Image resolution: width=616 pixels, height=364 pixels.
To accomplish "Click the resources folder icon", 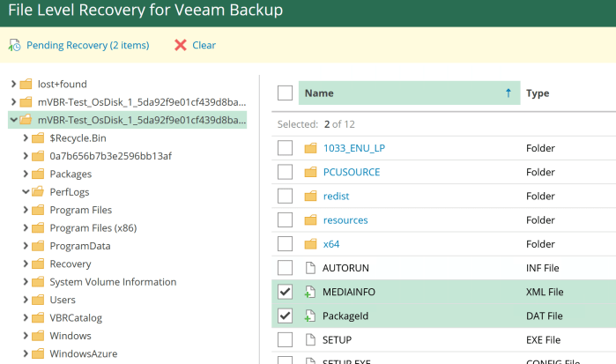I will point(310,220).
